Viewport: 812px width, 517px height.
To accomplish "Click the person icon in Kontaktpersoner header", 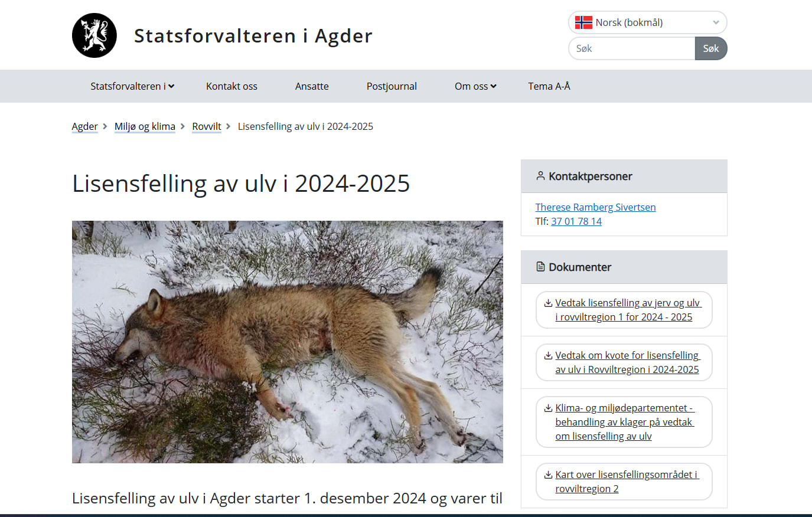I will click(x=540, y=176).
